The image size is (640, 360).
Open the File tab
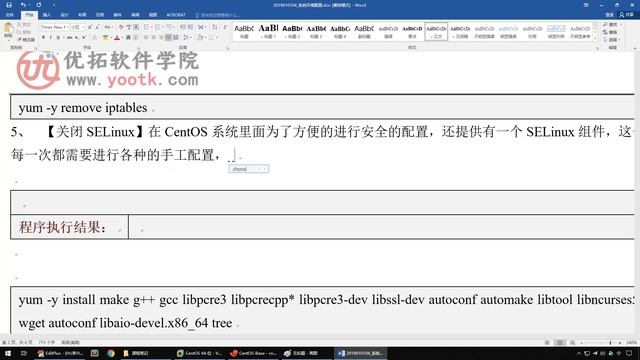pos(9,15)
